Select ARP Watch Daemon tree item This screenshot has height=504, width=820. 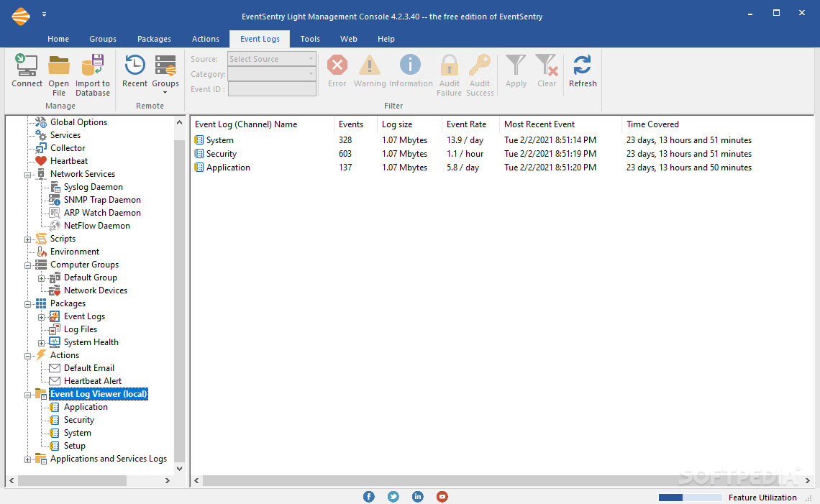pyautogui.click(x=102, y=213)
